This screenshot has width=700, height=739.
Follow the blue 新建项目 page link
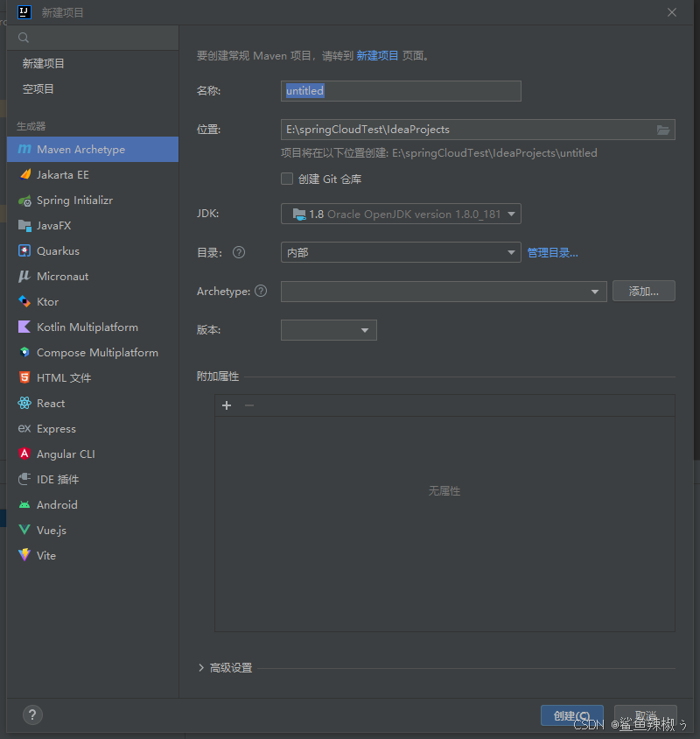pyautogui.click(x=377, y=56)
